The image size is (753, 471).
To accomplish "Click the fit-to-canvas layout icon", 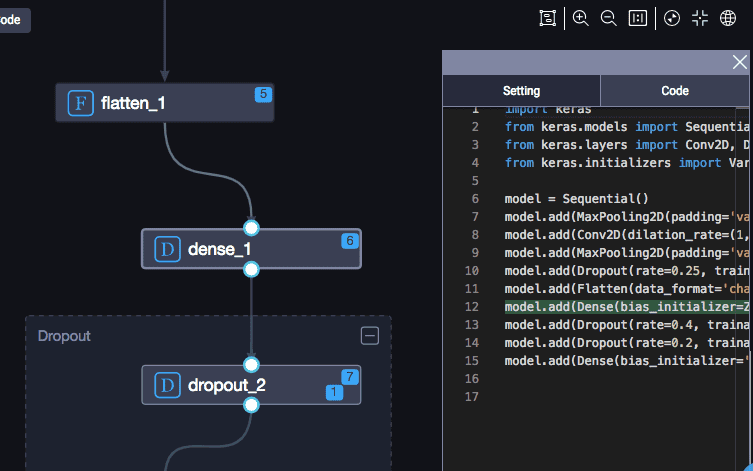I will (547, 18).
